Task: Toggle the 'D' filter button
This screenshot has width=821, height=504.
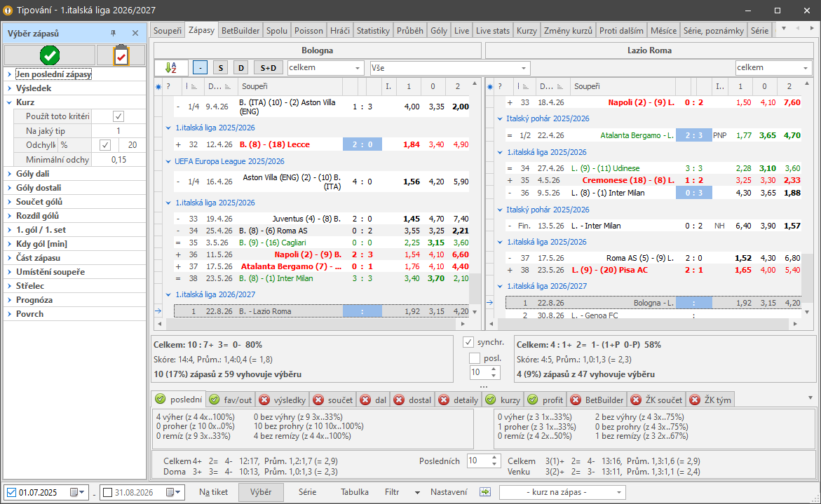Action: point(241,67)
